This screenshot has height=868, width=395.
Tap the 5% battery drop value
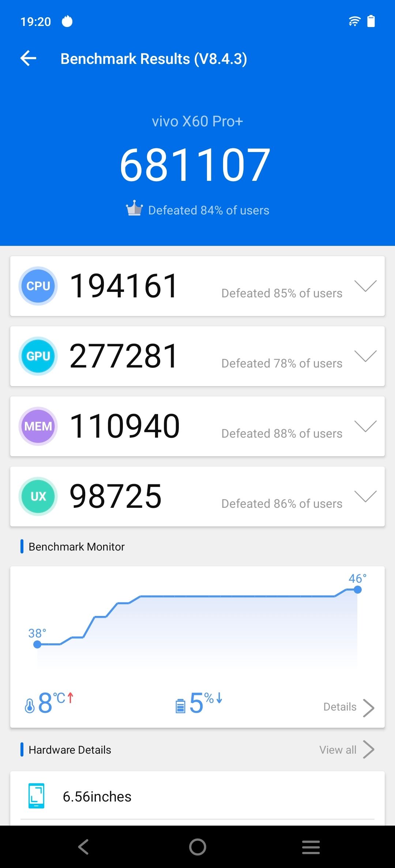pos(206,703)
